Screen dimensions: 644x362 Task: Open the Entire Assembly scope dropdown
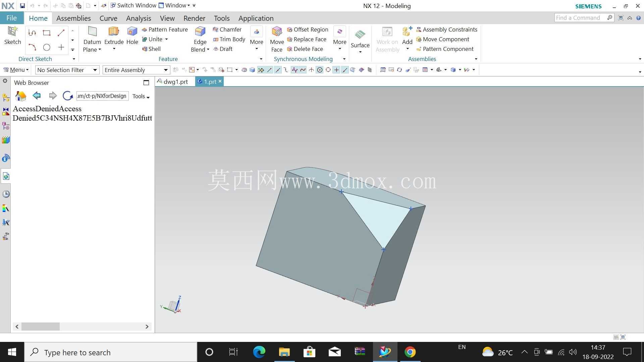tap(136, 70)
